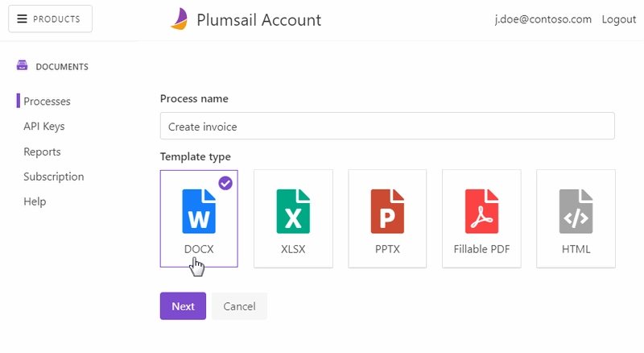Click the purple checkmark on DOCX

(x=225, y=183)
